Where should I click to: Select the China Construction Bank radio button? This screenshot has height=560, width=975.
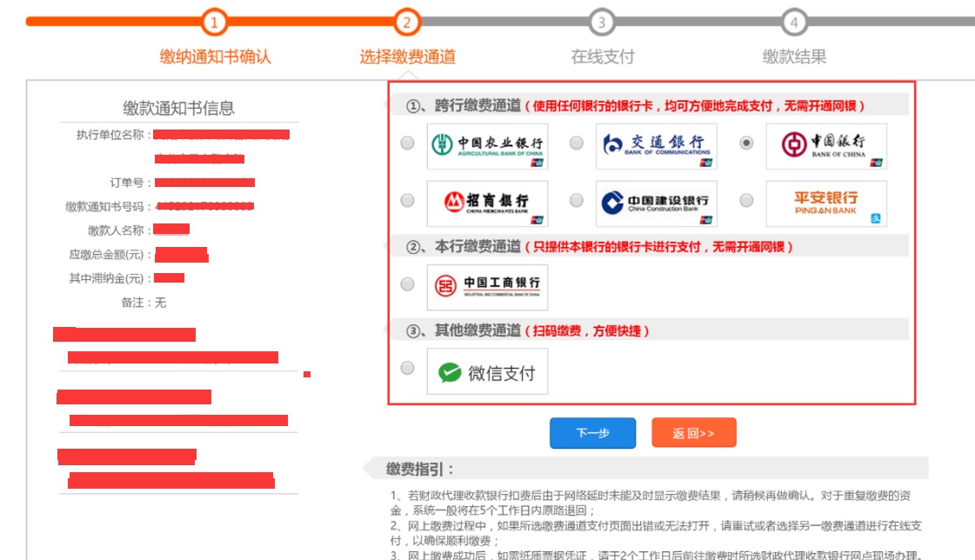(577, 201)
